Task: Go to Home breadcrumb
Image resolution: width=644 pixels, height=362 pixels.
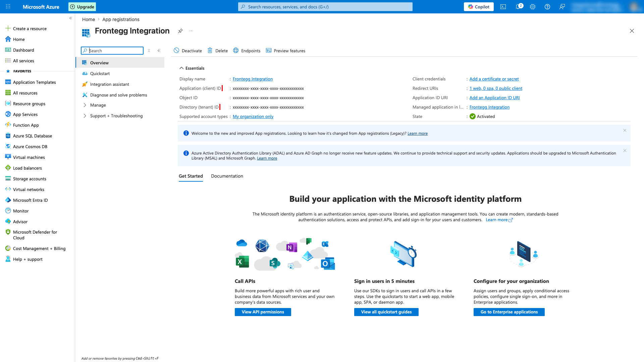Action: 89,19
